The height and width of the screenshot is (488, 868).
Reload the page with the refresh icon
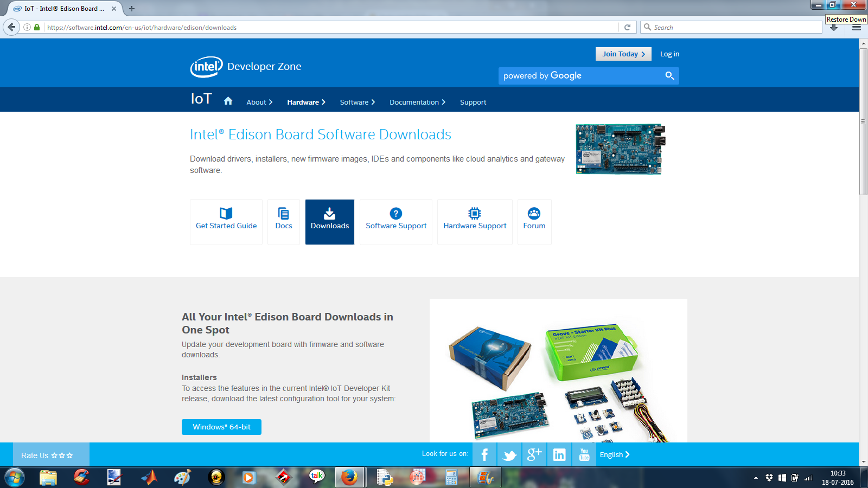click(x=627, y=27)
